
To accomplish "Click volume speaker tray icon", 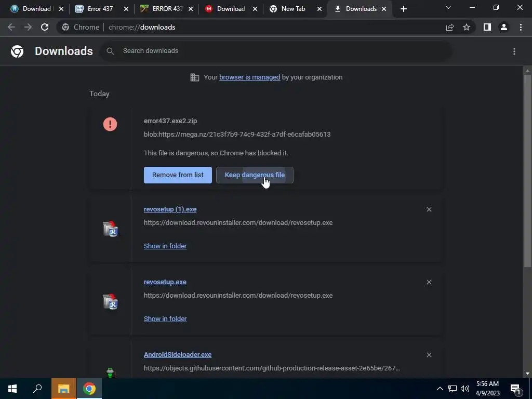I will click(x=465, y=389).
